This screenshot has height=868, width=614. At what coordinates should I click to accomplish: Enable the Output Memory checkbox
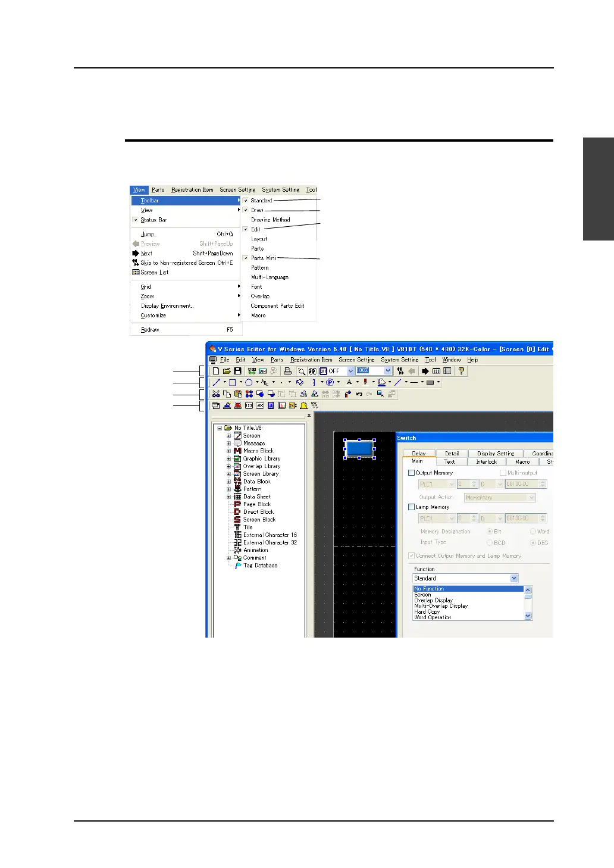[x=411, y=473]
